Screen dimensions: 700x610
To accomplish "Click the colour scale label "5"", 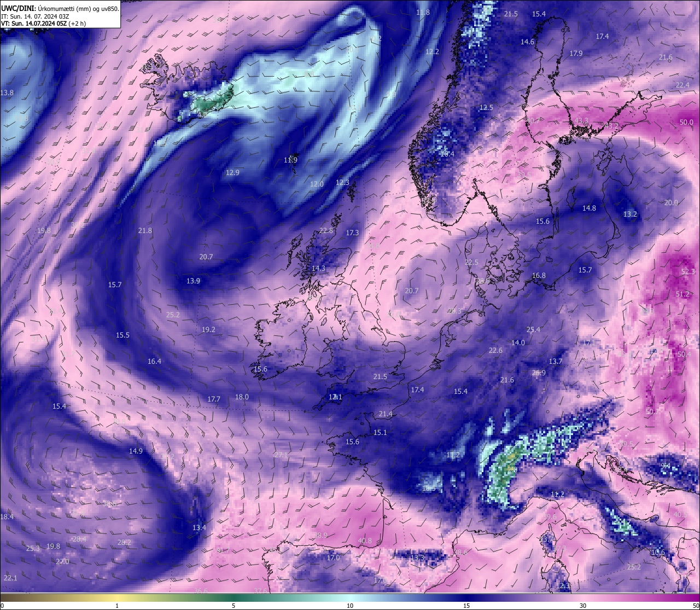I will pos(234,606).
